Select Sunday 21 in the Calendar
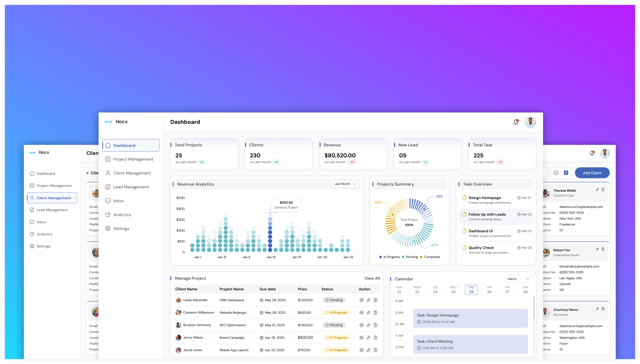The image size is (640, 364). click(399, 290)
